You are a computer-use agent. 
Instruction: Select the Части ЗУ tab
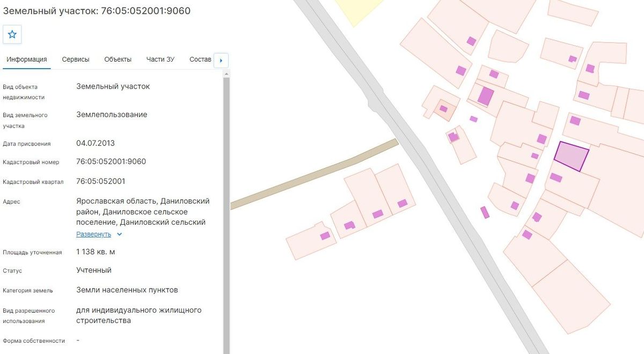[x=160, y=60]
